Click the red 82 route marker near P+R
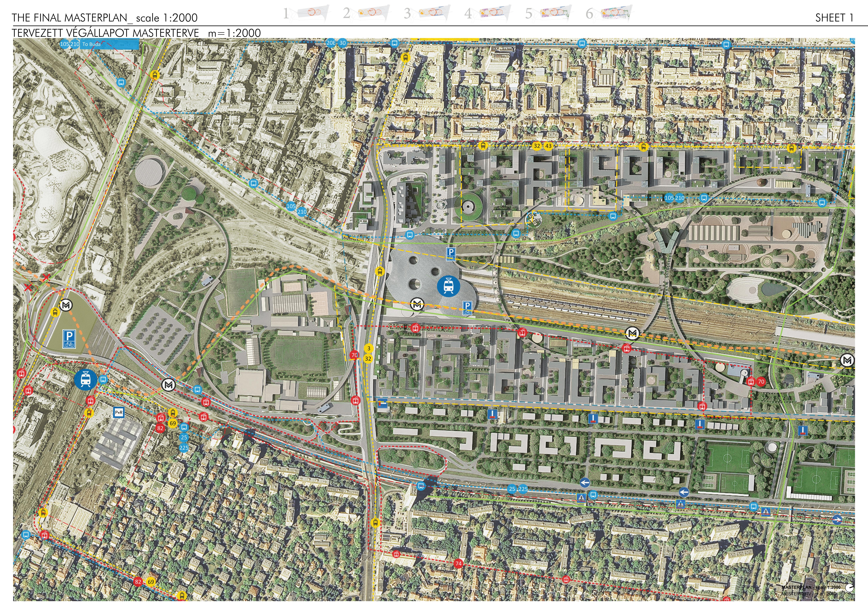 (x=160, y=428)
